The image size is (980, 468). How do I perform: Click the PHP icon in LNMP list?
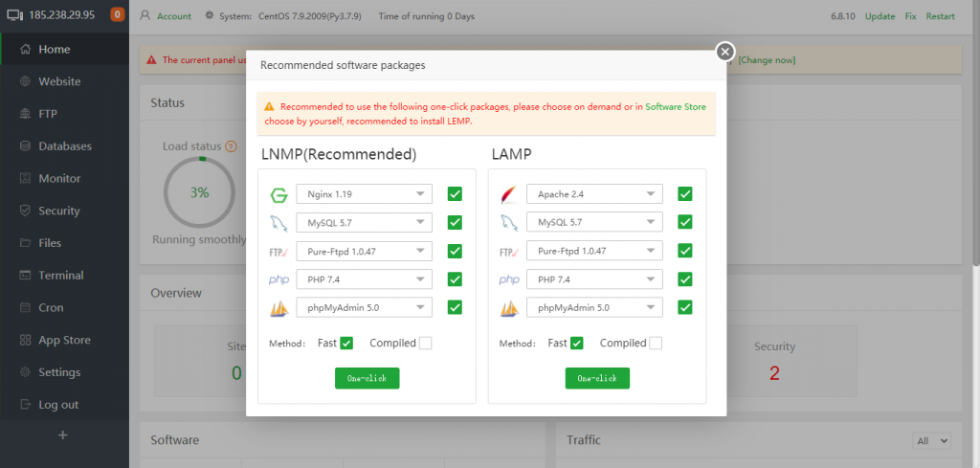coord(278,280)
